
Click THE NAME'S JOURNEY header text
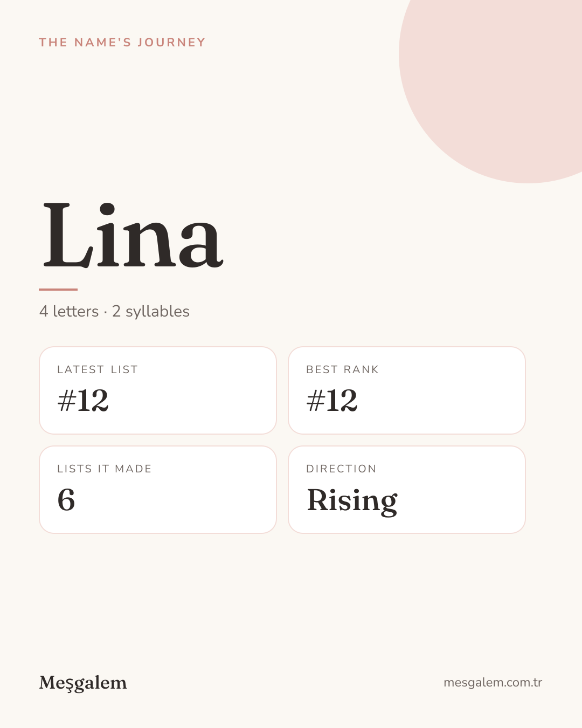(x=122, y=43)
